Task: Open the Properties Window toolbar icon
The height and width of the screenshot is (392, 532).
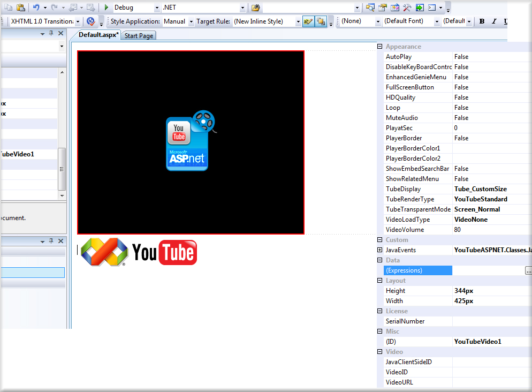Action: 383,7
